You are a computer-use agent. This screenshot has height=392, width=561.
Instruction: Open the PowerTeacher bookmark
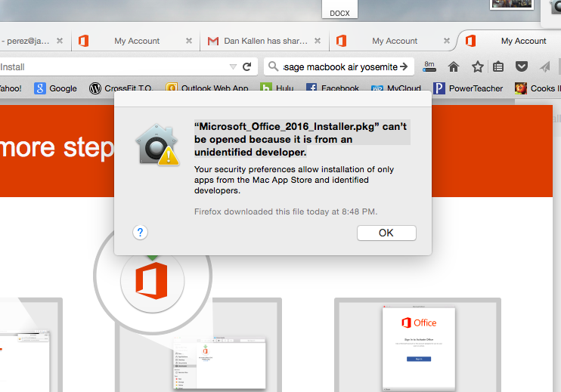tap(468, 88)
